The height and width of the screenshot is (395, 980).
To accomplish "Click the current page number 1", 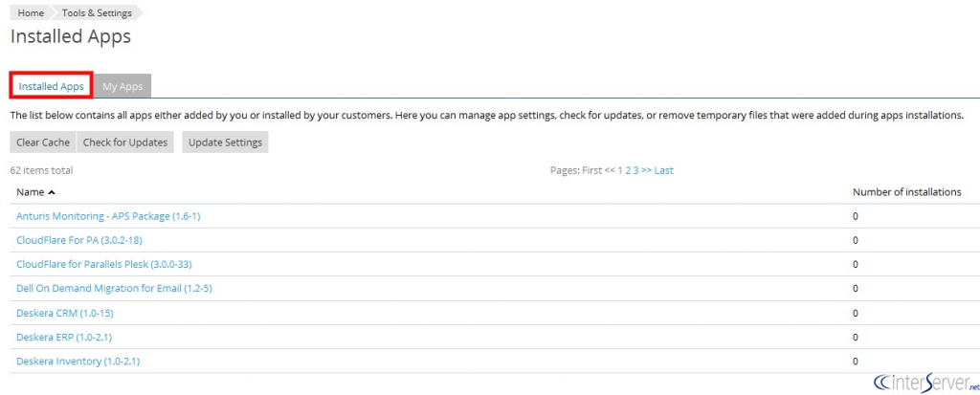I will click(x=620, y=170).
